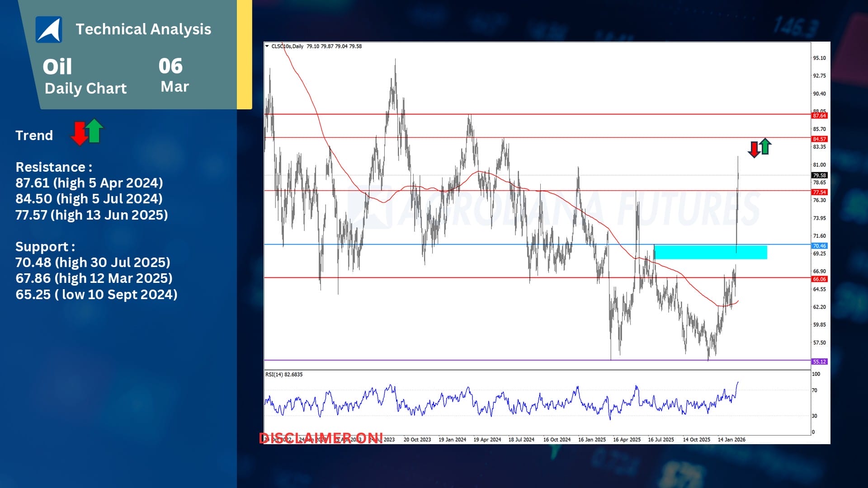Viewport: 868px width, 488px height.
Task: Click the RSI(14) 82.6835 indicator label
Action: 284,375
